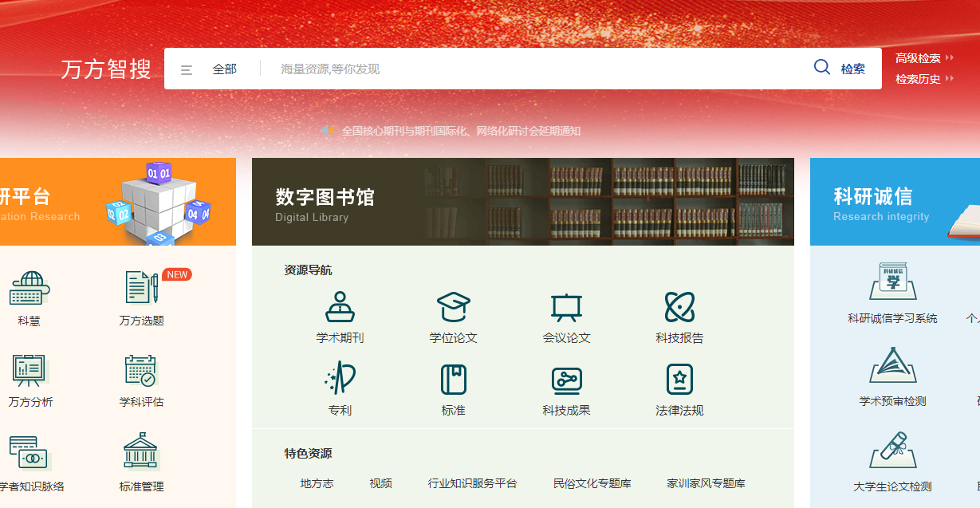Open the 科研诚信学习系统 book icon

pyautogui.click(x=893, y=281)
